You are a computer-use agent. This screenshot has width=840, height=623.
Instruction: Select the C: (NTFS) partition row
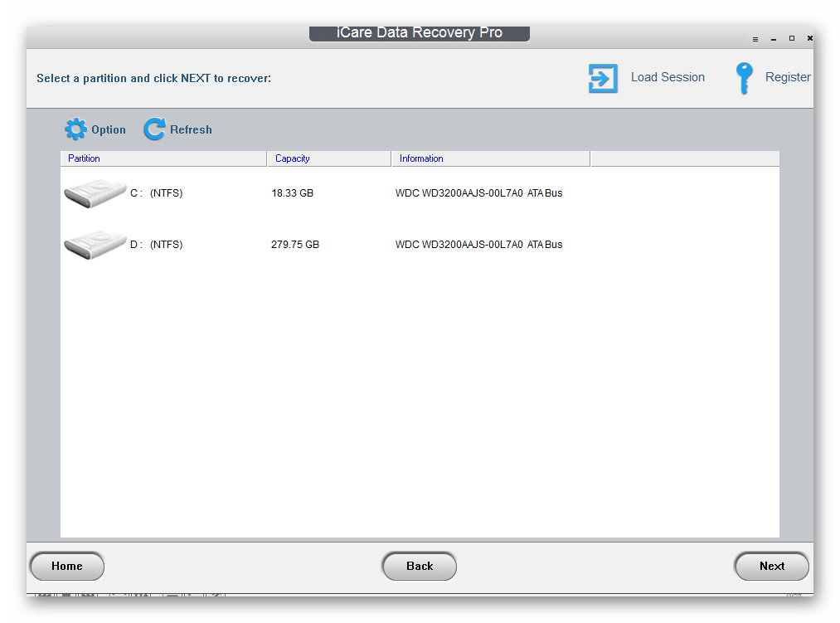(x=420, y=193)
